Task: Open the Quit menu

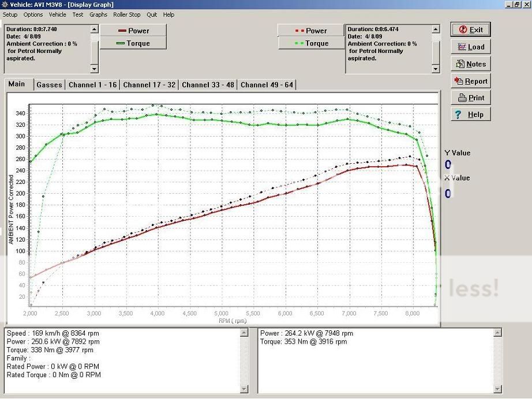Action: 152,14
